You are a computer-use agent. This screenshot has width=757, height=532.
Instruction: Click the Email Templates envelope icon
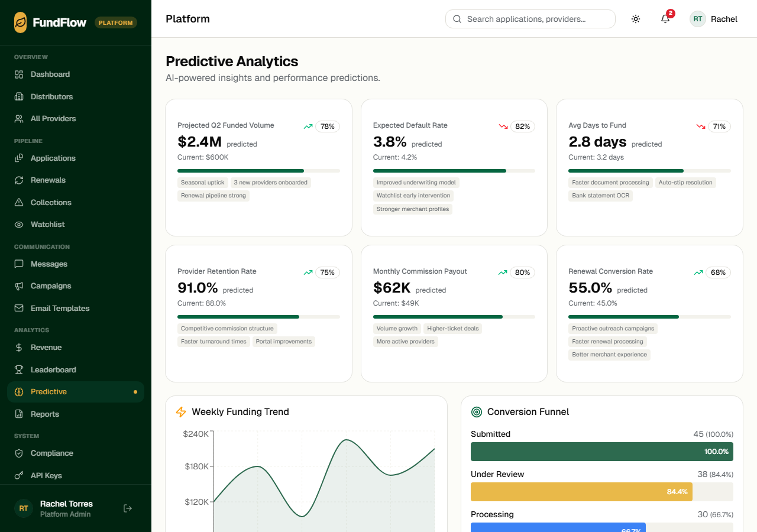tap(19, 308)
